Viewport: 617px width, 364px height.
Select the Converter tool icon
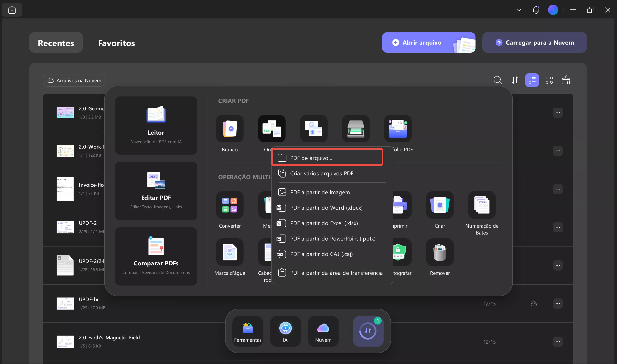(230, 205)
